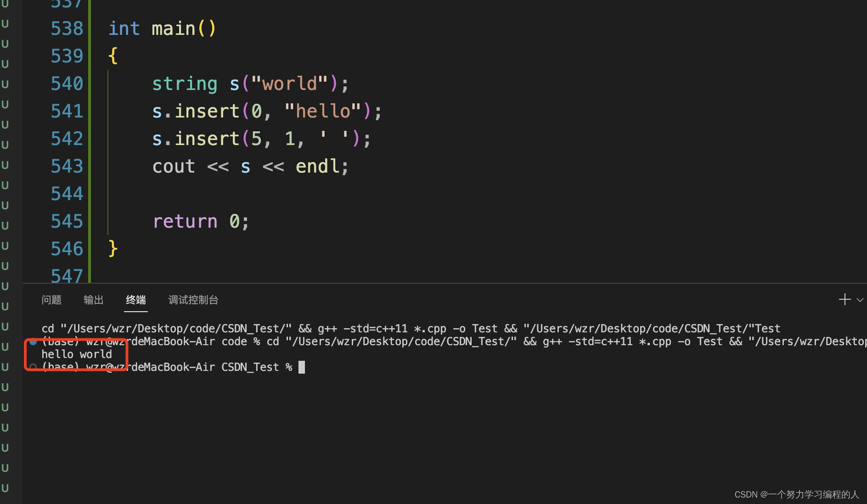Click line number 545 in the gutter
The width and height of the screenshot is (867, 504).
[x=67, y=221]
